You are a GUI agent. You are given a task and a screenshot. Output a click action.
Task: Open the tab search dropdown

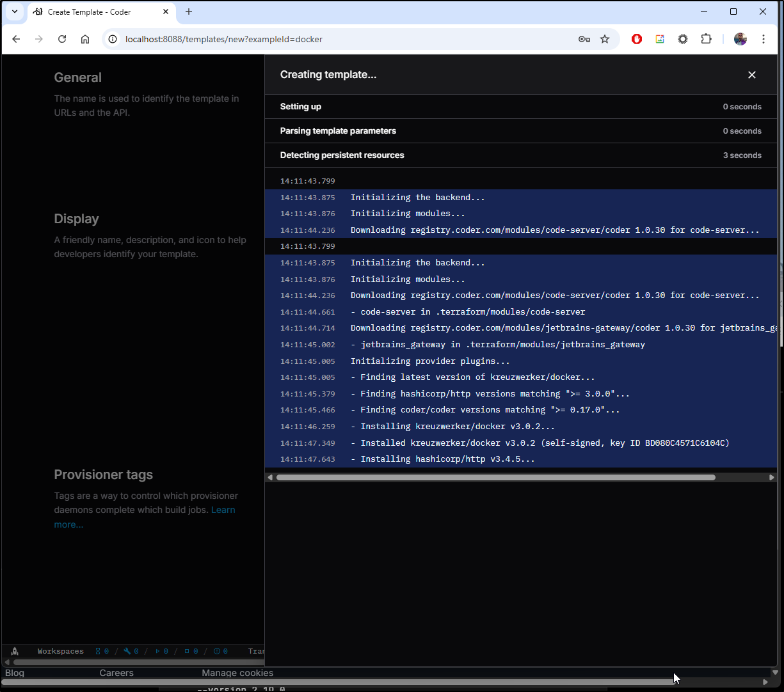coord(15,12)
